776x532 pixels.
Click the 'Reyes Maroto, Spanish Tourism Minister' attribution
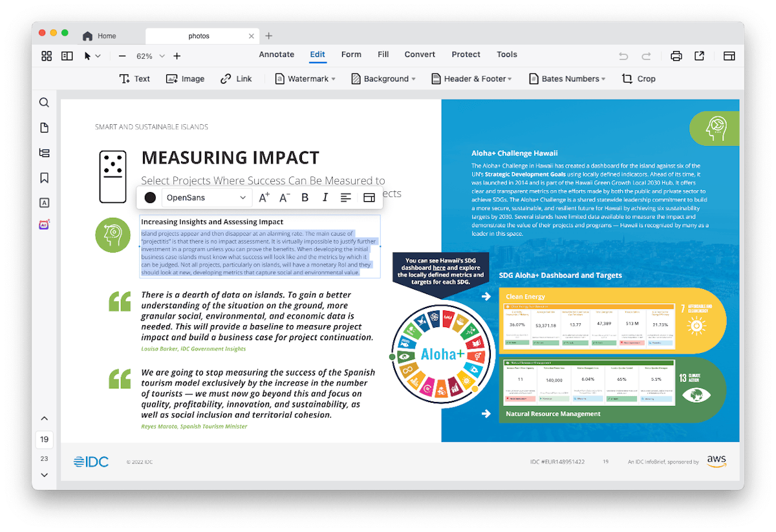[x=194, y=427]
